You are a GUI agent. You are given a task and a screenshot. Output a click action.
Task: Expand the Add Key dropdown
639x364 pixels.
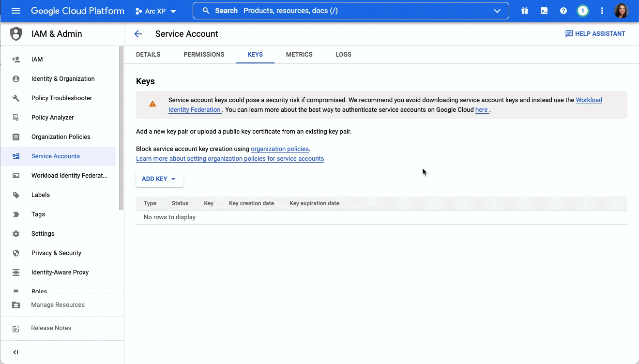[159, 179]
